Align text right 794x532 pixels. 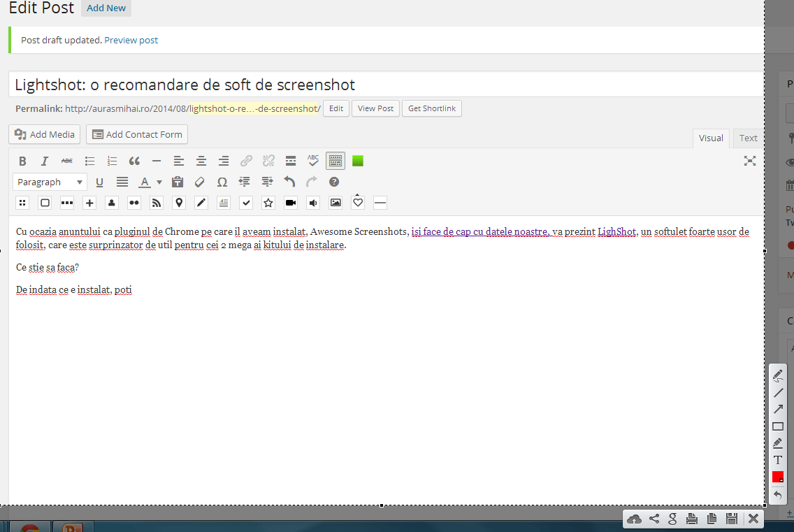point(224,161)
